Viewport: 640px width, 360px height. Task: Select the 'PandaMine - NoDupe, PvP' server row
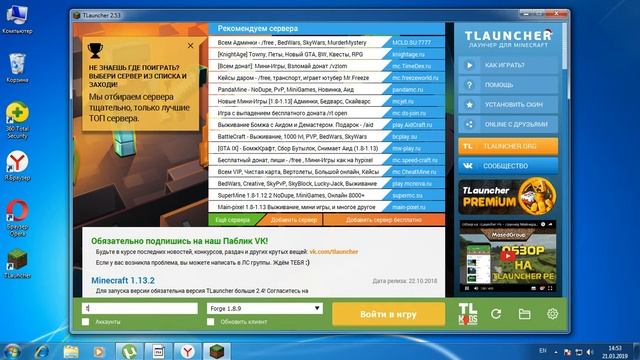pos(327,89)
